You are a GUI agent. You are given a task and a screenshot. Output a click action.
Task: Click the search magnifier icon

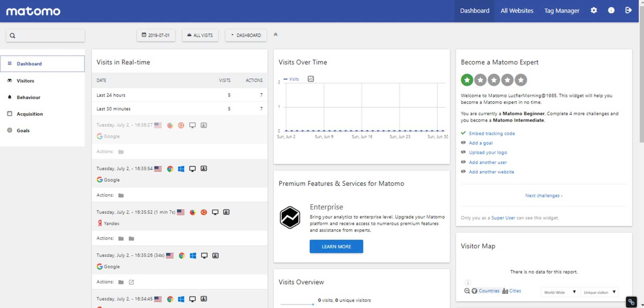click(13, 36)
